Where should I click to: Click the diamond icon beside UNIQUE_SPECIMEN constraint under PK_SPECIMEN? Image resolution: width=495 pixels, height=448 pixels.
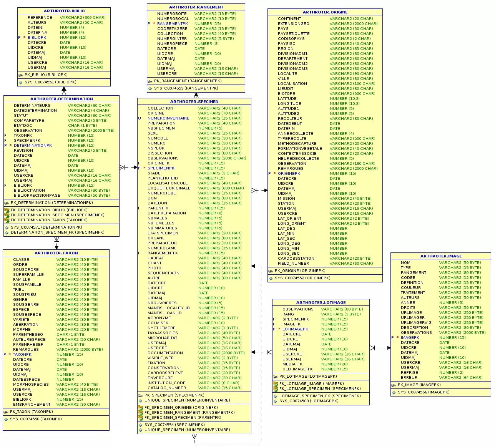(x=141, y=400)
